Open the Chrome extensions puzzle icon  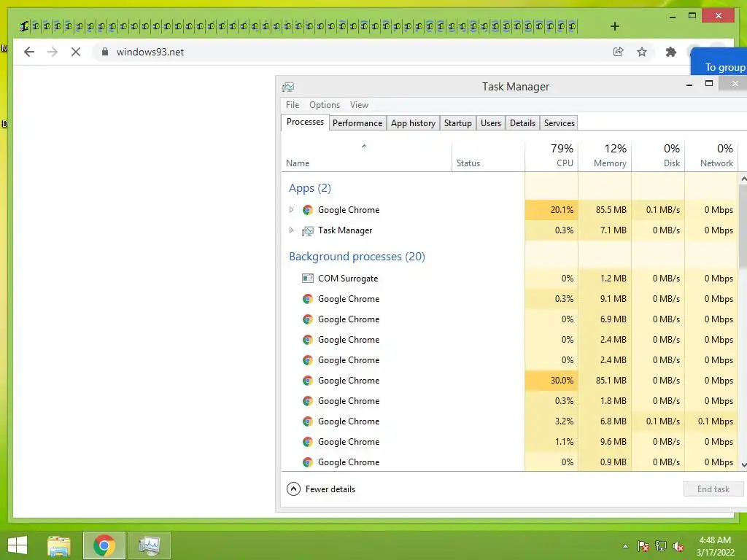pyautogui.click(x=671, y=52)
